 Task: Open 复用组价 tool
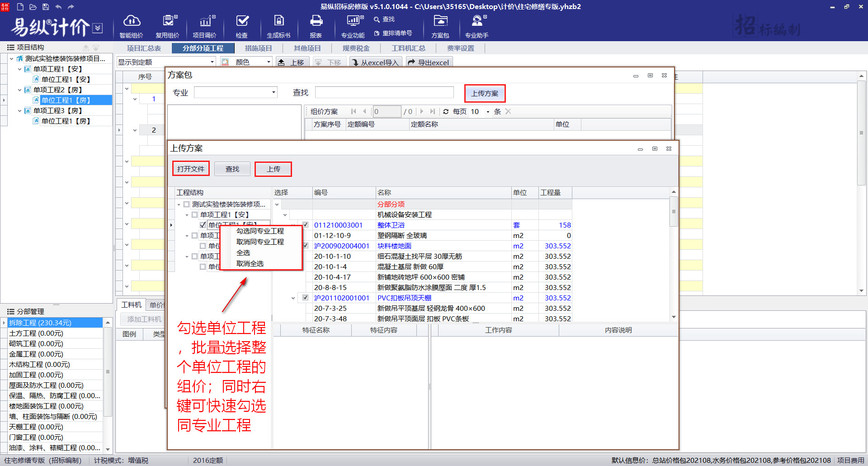(x=168, y=26)
